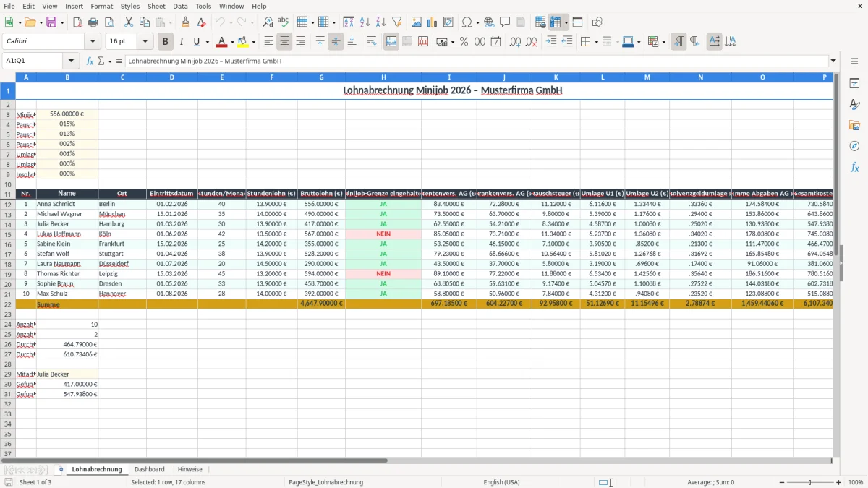868x488 pixels.
Task: Format cell as date
Action: coord(495,42)
